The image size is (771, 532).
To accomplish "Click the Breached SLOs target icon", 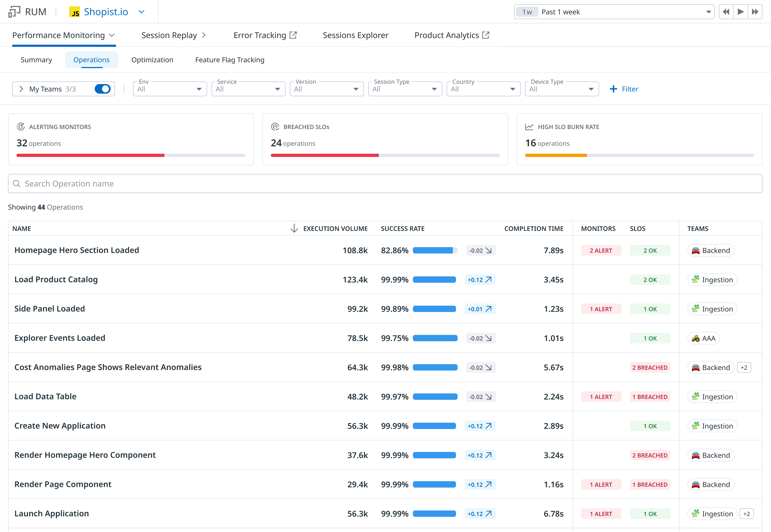I will pos(275,127).
